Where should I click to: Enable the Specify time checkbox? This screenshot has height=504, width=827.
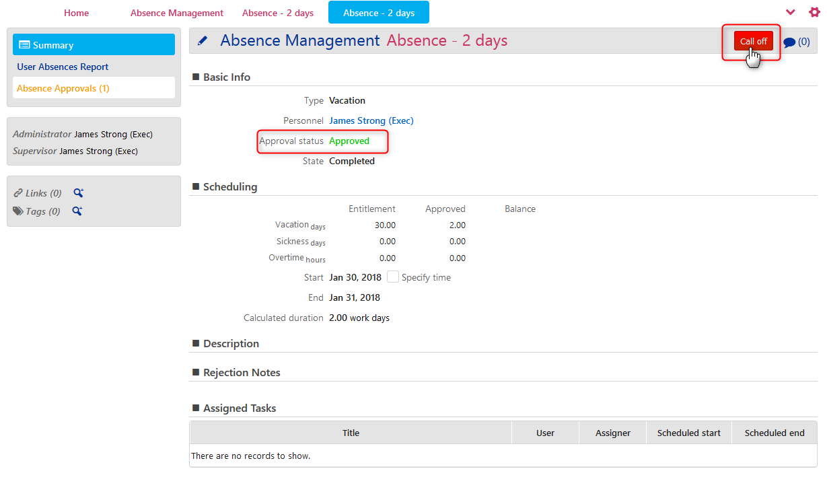pos(392,277)
